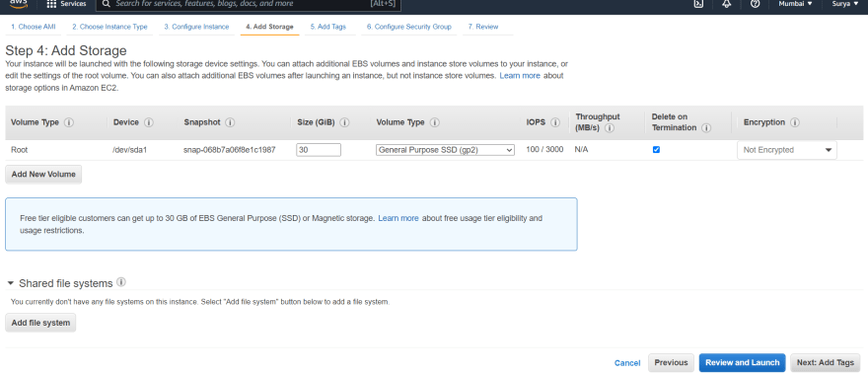Open the help question mark icon
This screenshot has width=868, height=374.
756,3
